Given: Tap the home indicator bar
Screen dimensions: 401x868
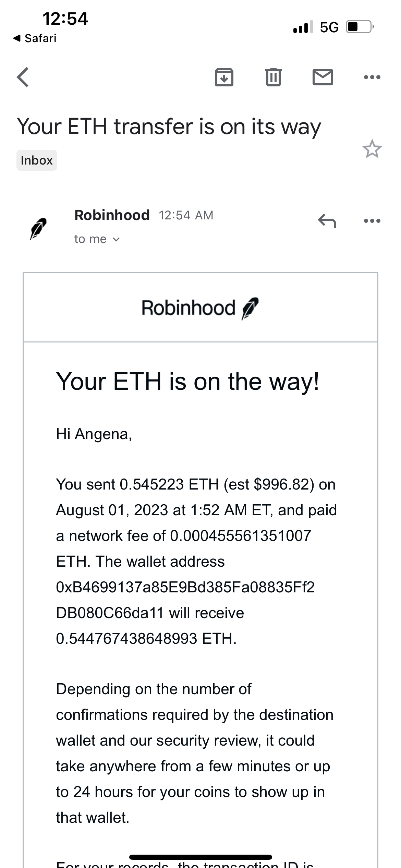Looking at the screenshot, I should pos(200,857).
